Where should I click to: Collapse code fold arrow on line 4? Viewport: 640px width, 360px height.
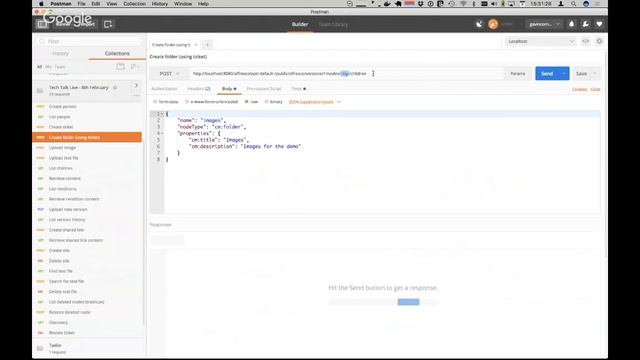click(162, 133)
